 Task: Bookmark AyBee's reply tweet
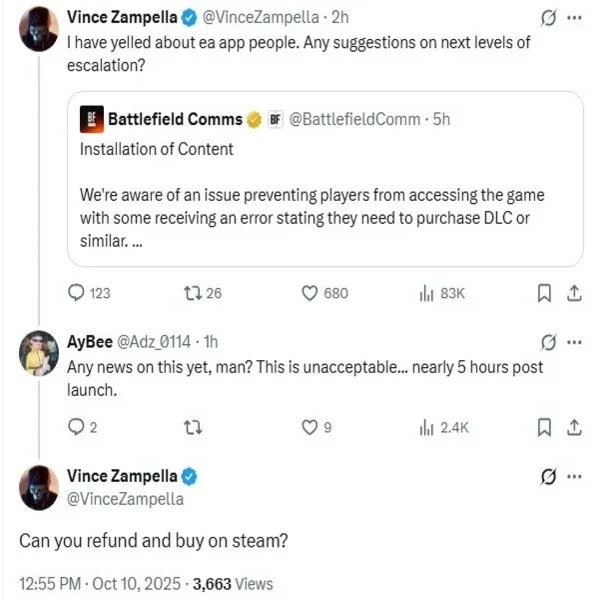pos(545,428)
